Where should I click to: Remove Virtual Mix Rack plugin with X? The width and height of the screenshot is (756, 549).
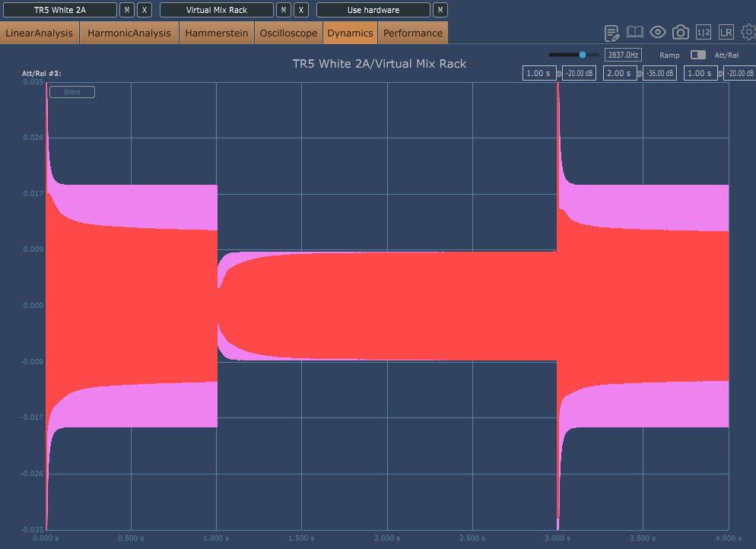(x=301, y=10)
